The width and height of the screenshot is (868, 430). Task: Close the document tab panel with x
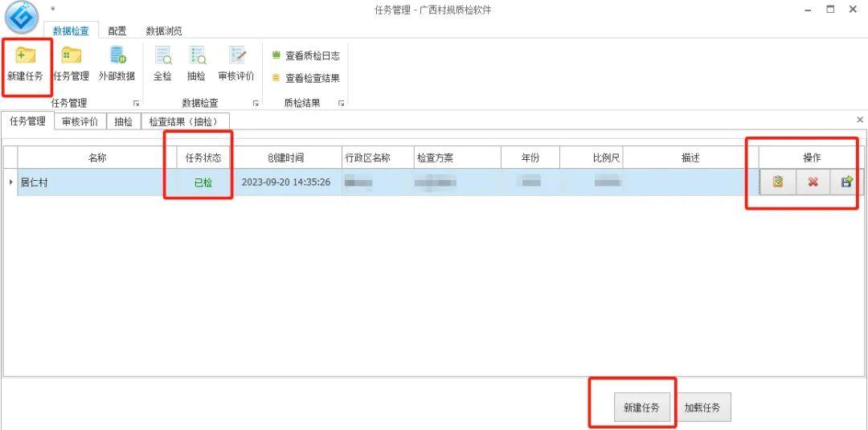click(x=860, y=120)
